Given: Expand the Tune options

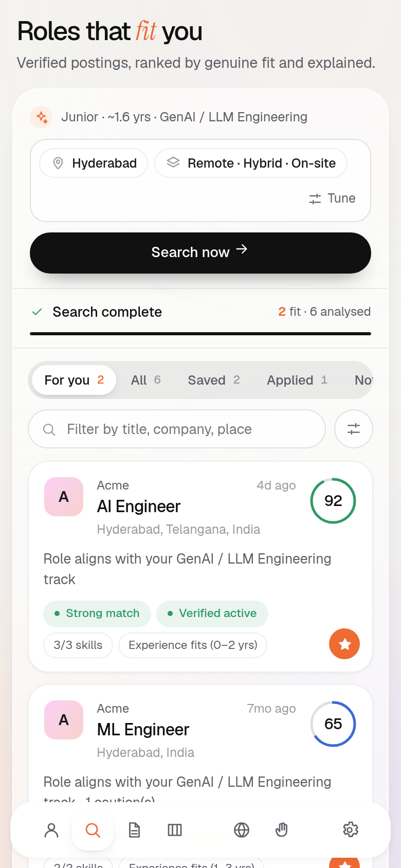Looking at the screenshot, I should (332, 198).
